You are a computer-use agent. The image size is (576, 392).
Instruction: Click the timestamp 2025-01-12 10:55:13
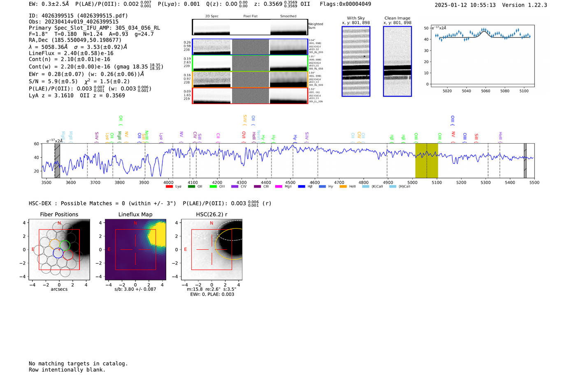[x=465, y=5]
